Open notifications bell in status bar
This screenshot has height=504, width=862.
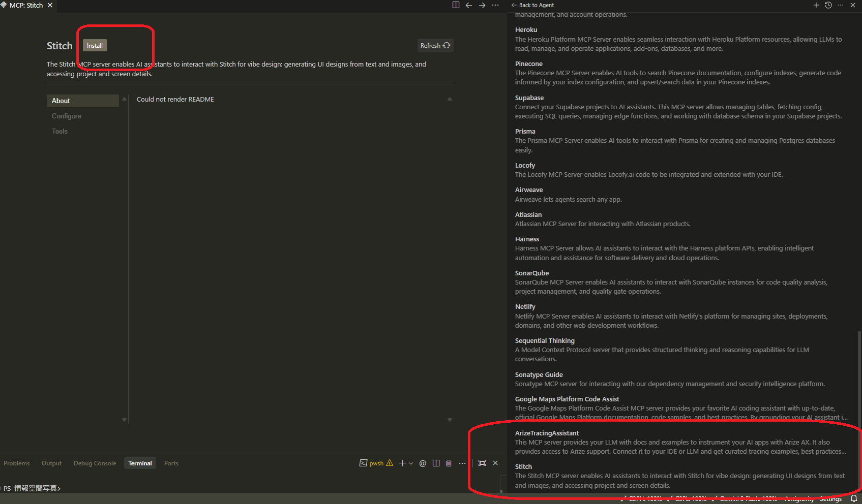click(x=854, y=499)
